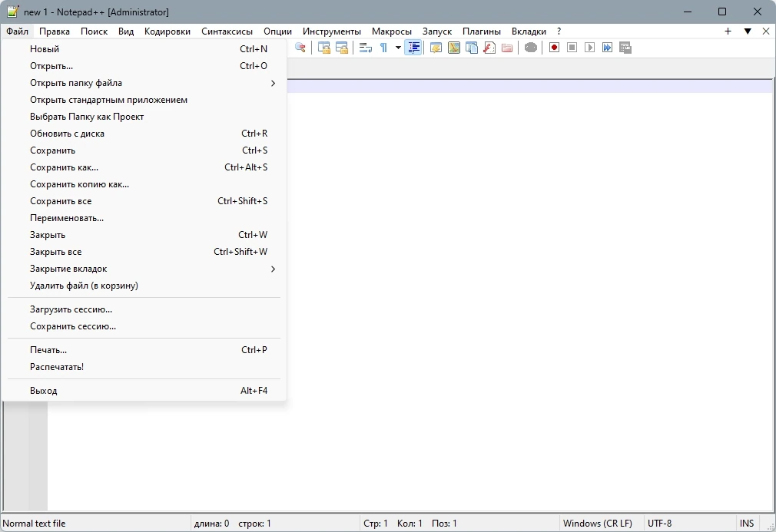Choose 'Закрыть' Ctrl+W entry
776x532 pixels.
(144, 235)
